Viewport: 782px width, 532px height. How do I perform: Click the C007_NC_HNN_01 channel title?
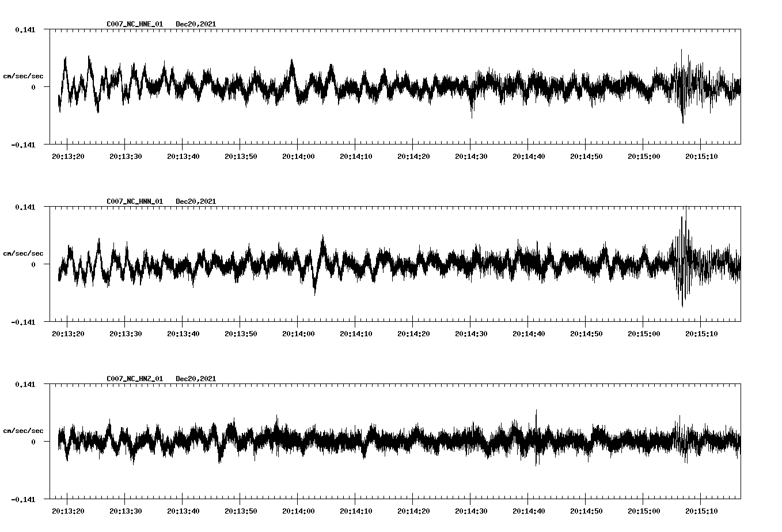pos(135,202)
